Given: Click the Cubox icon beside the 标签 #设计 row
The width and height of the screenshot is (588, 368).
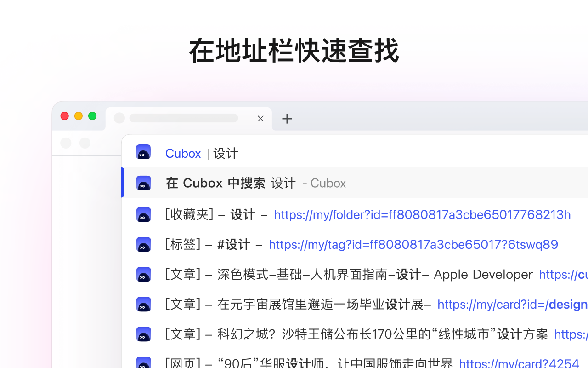Looking at the screenshot, I should [144, 244].
